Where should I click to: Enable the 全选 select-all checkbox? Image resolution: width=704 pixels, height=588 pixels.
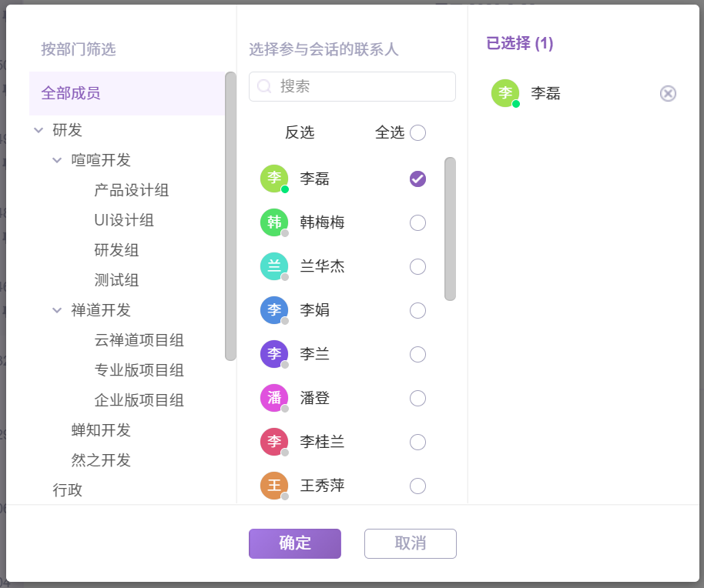[x=417, y=133]
